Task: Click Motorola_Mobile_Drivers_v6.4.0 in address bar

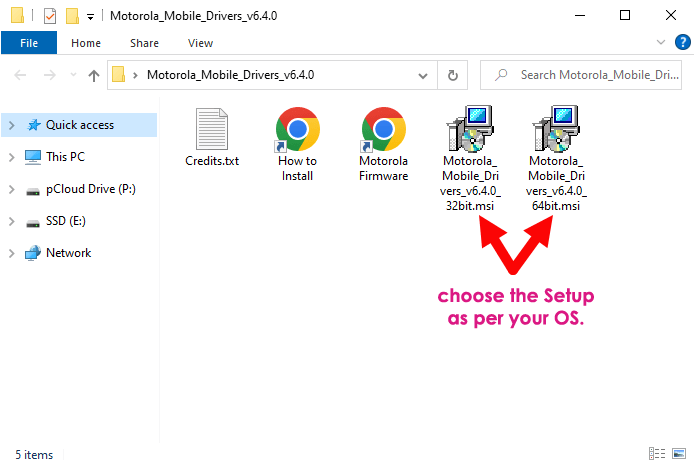Action: pos(230,75)
